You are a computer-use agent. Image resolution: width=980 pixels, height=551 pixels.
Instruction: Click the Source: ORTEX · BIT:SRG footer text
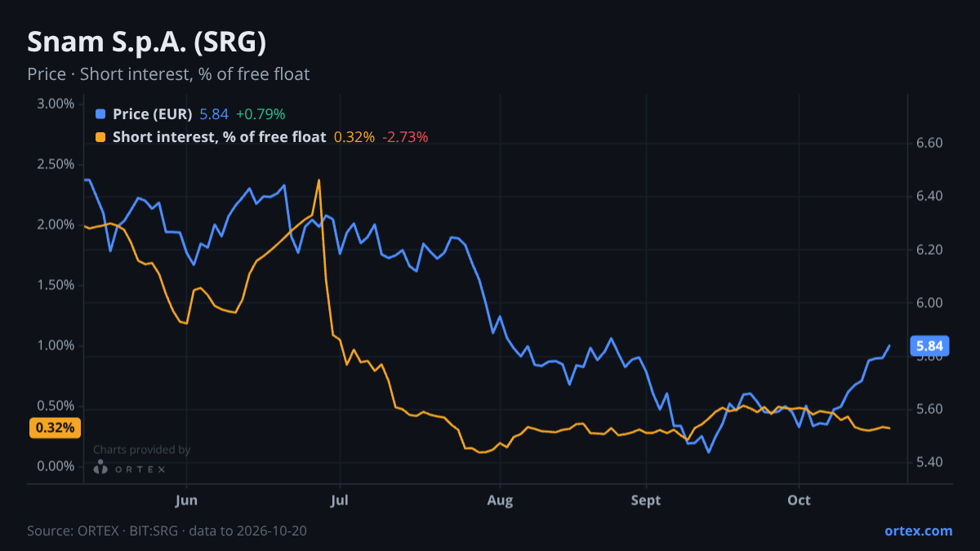(167, 531)
